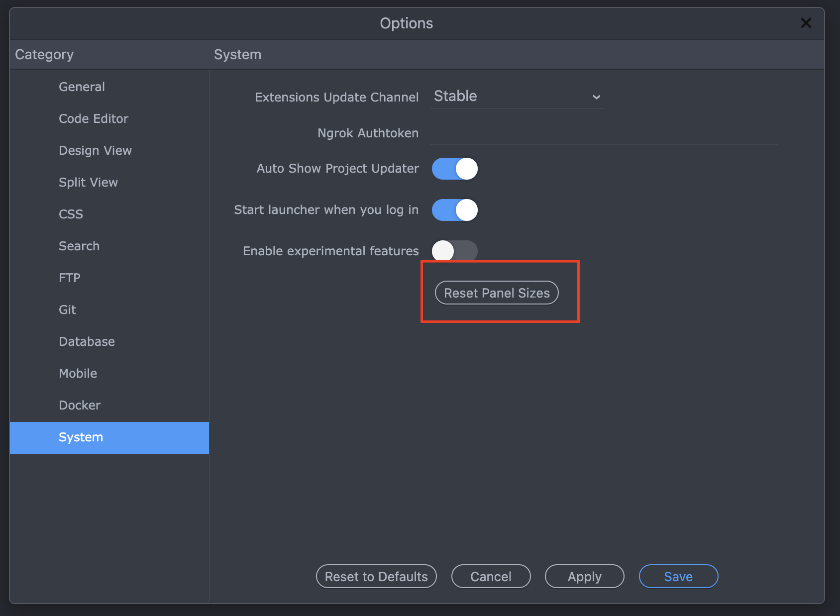The height and width of the screenshot is (616, 840).
Task: Disable Start launcher when you log in
Action: click(x=454, y=210)
